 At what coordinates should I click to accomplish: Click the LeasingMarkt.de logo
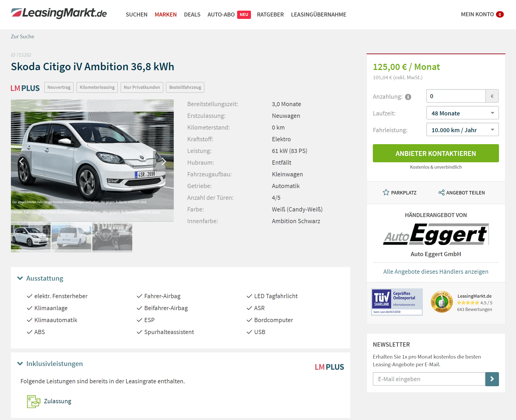[x=59, y=13]
